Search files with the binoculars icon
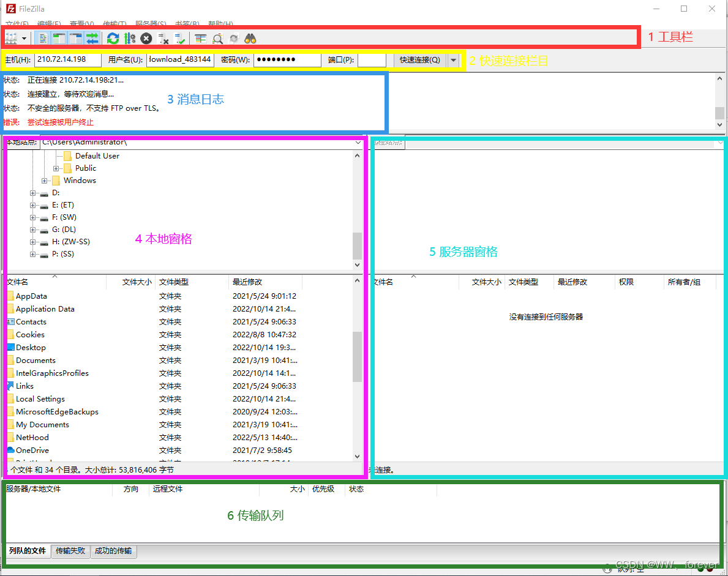The image size is (728, 576). (250, 38)
